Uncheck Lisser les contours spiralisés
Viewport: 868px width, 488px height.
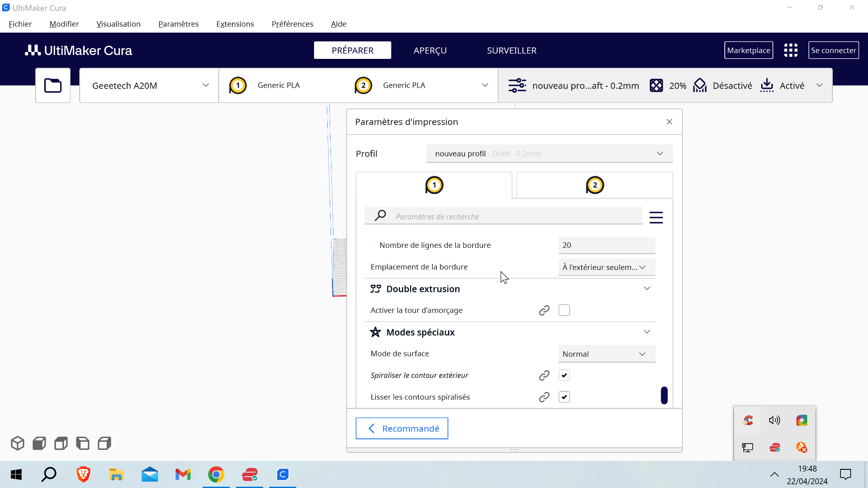pos(564,397)
